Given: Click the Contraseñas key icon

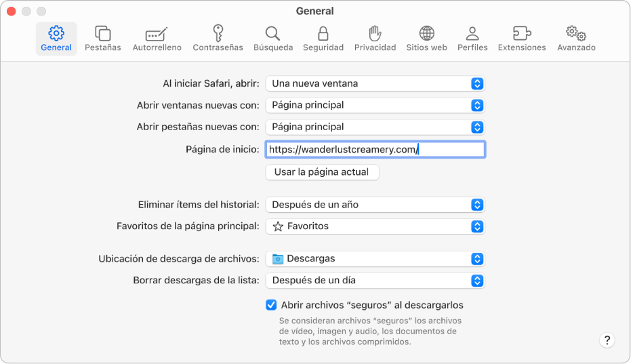Looking at the screenshot, I should click(218, 33).
